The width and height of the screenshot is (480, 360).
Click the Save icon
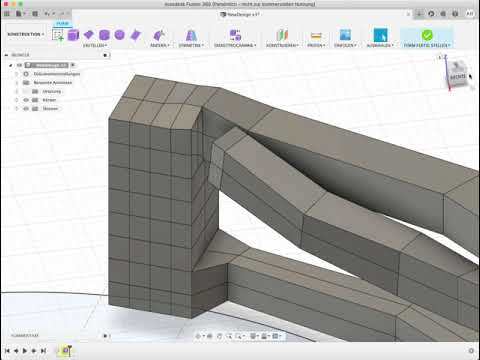[x=35, y=14]
